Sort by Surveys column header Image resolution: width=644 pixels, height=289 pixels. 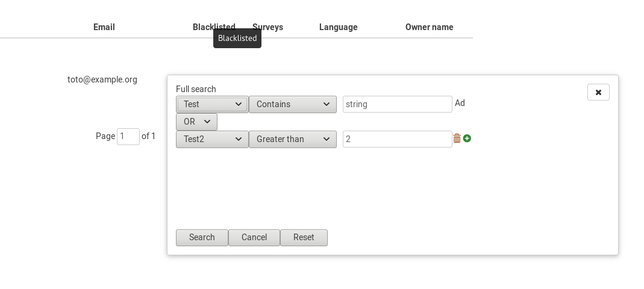[x=268, y=27]
